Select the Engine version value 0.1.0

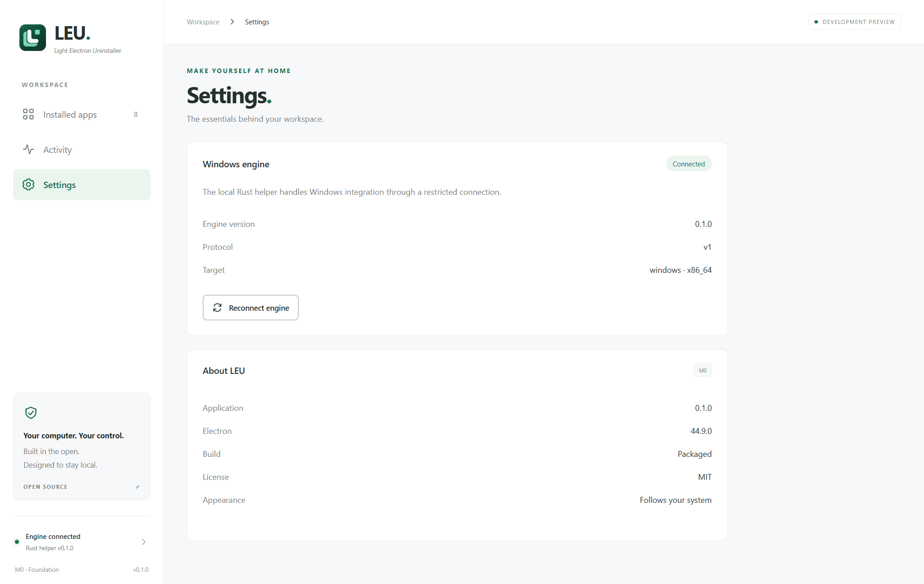(703, 224)
